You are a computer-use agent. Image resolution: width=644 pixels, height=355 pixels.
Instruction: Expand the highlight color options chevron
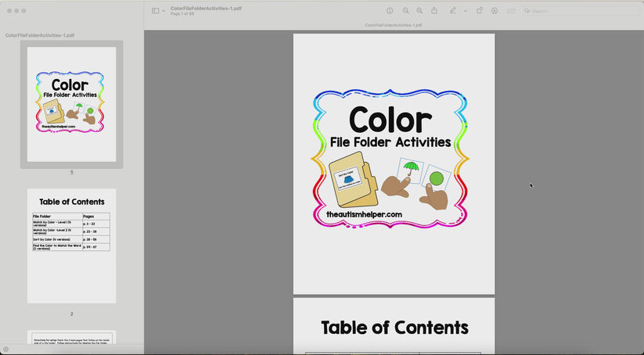point(466,11)
